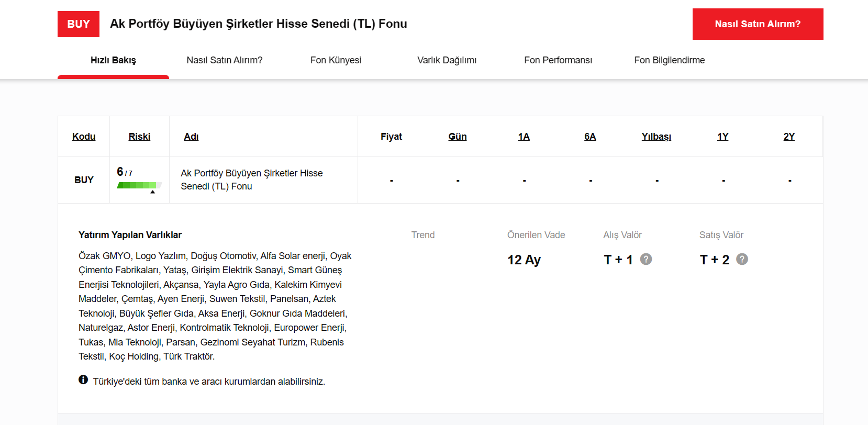
Task: Click the red Nasıl Satın Alırım? button
Action: point(758,24)
